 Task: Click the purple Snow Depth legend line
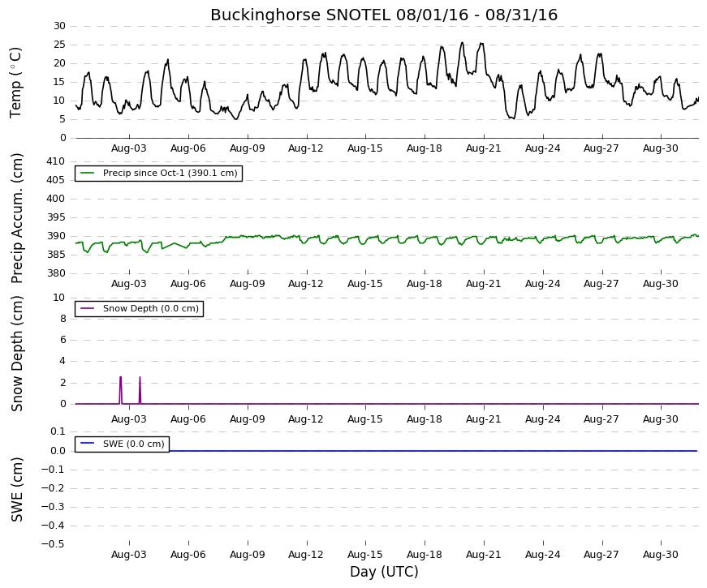click(x=87, y=309)
